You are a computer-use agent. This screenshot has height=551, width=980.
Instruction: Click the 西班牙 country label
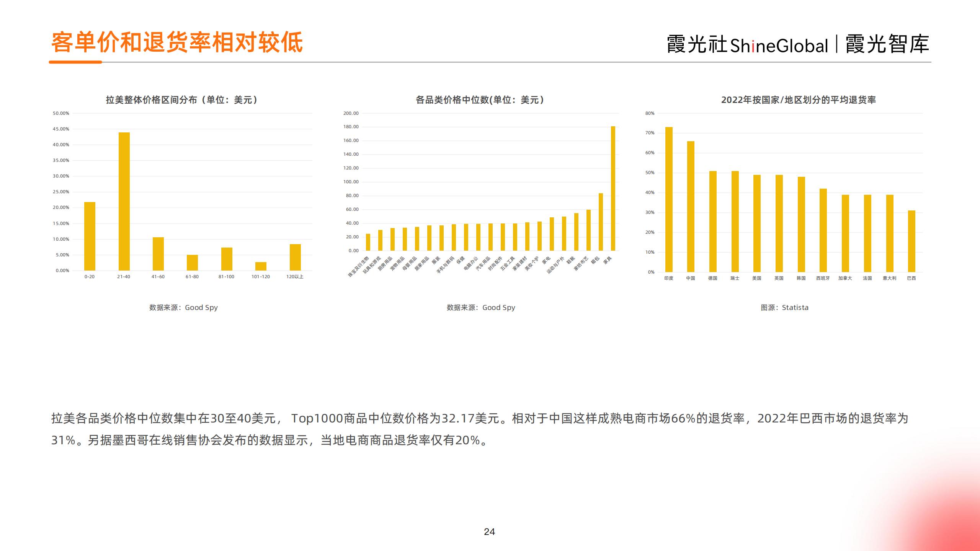point(823,278)
